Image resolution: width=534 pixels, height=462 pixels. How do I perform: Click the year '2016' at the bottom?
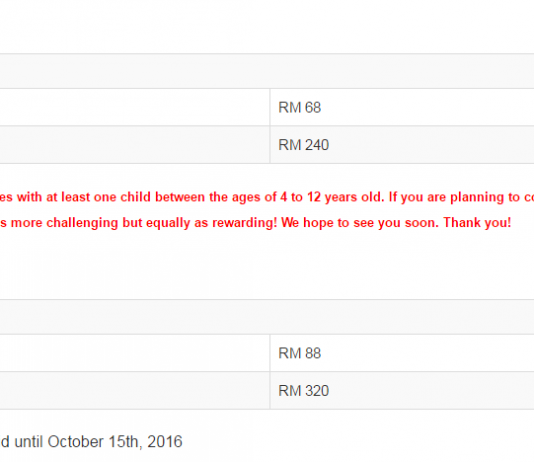click(165, 442)
